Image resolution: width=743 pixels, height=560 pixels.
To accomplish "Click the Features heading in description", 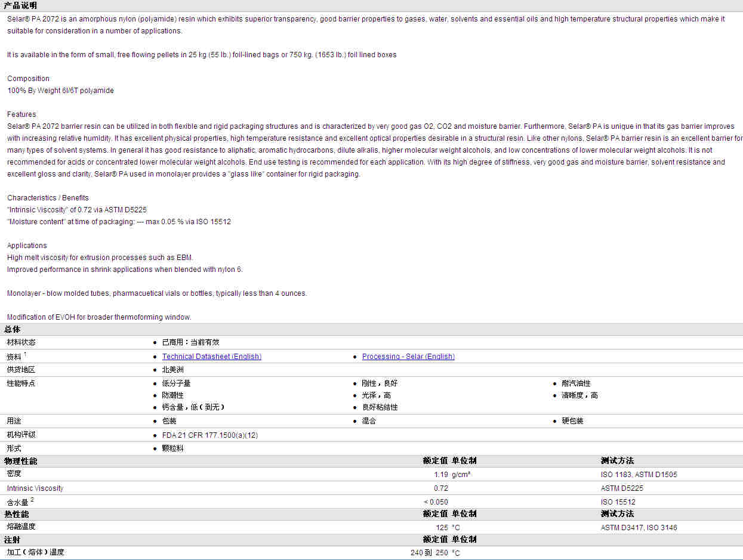I will coord(21,115).
